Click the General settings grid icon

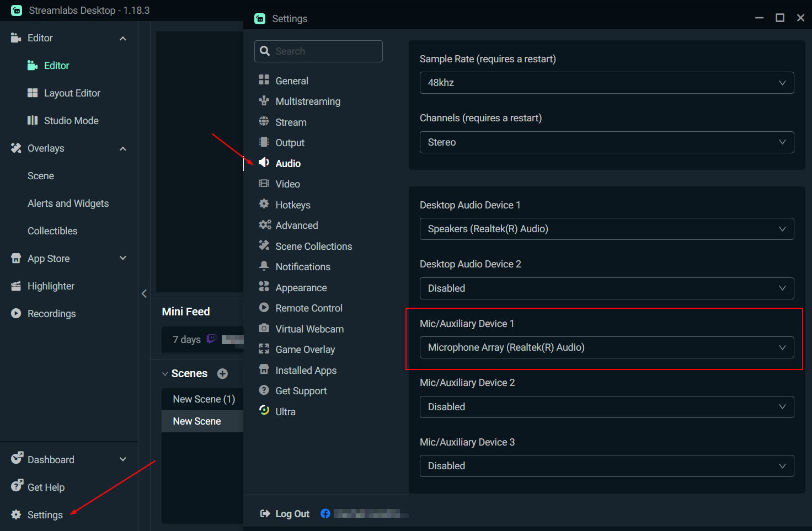point(264,80)
